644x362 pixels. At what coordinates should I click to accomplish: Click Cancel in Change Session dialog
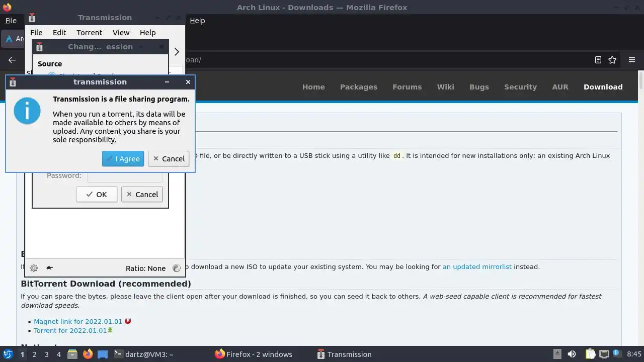click(142, 195)
